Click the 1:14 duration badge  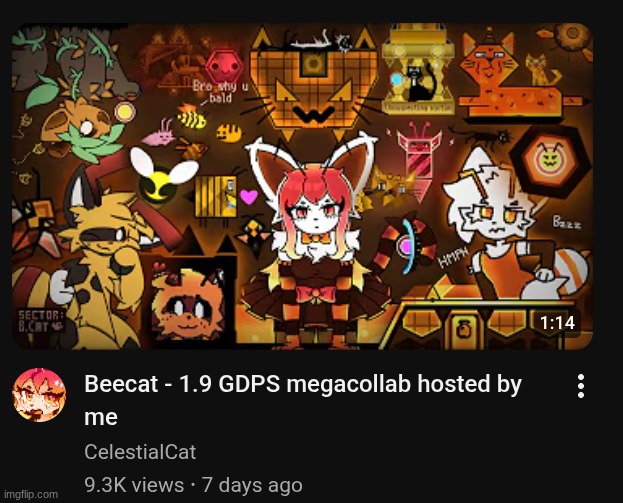pyautogui.click(x=557, y=323)
